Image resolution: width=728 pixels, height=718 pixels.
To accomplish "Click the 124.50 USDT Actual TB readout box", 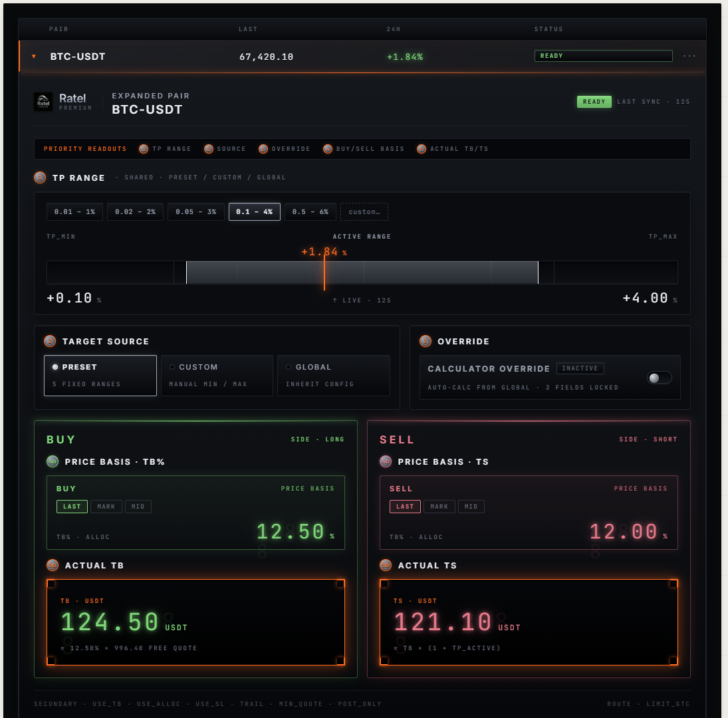I will coord(196,622).
